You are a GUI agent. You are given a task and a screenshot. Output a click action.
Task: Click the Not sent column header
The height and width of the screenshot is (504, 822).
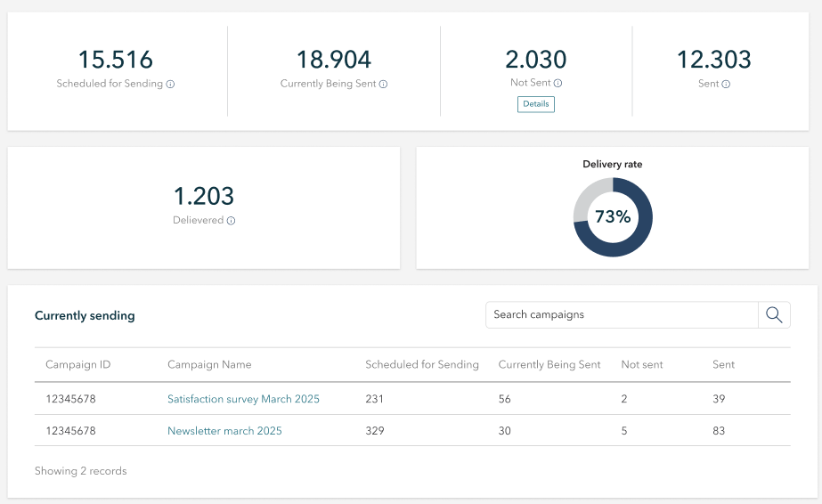click(642, 364)
